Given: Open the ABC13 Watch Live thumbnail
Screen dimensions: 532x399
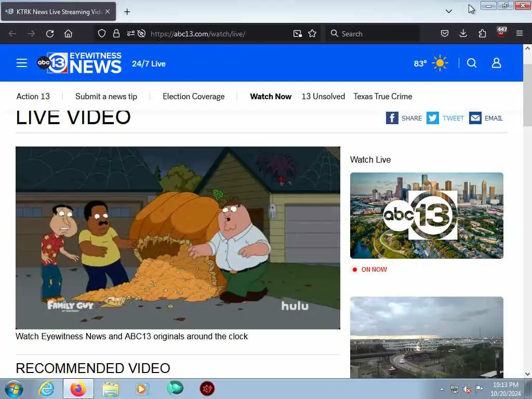Looking at the screenshot, I should point(427,216).
